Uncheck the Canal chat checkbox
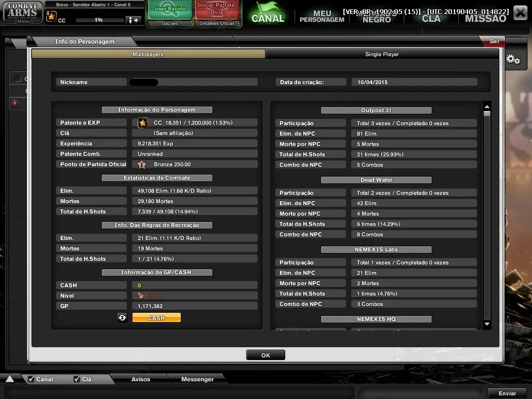This screenshot has height=399, width=532. tap(31, 379)
